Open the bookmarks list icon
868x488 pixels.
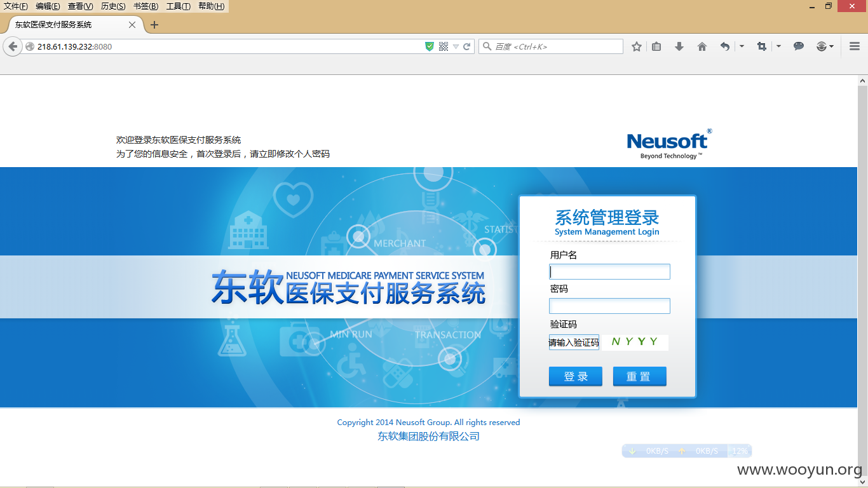click(x=657, y=46)
